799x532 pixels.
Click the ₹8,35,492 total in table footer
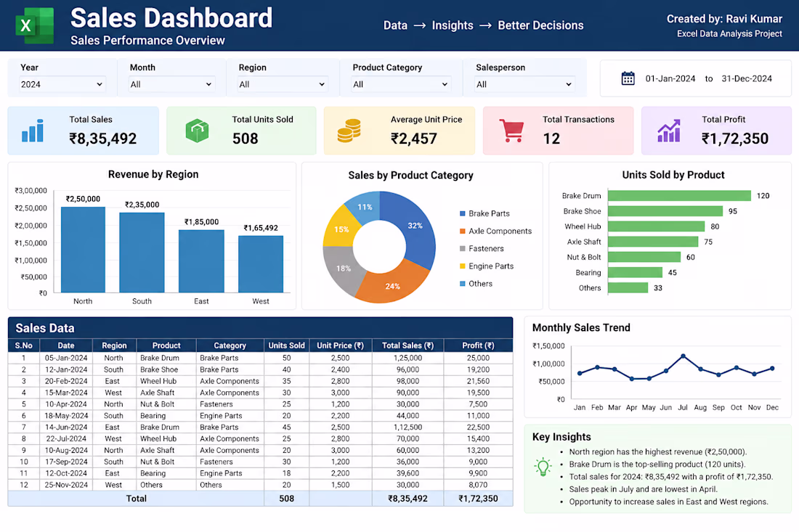(407, 499)
